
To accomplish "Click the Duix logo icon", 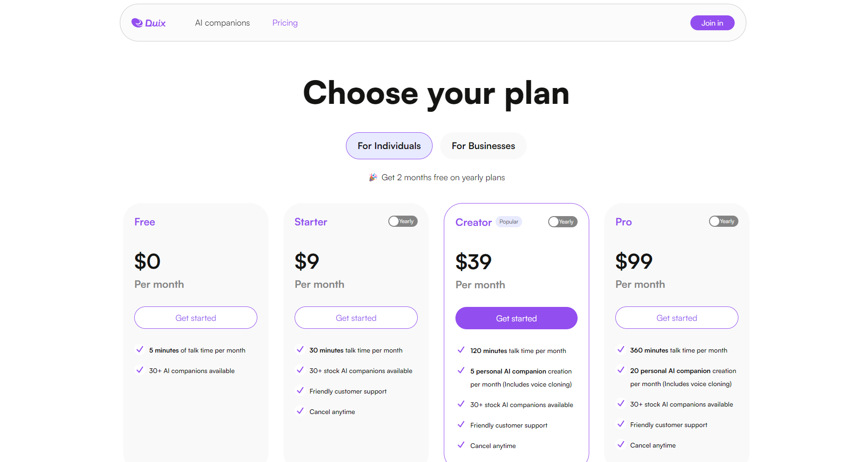I will point(137,23).
